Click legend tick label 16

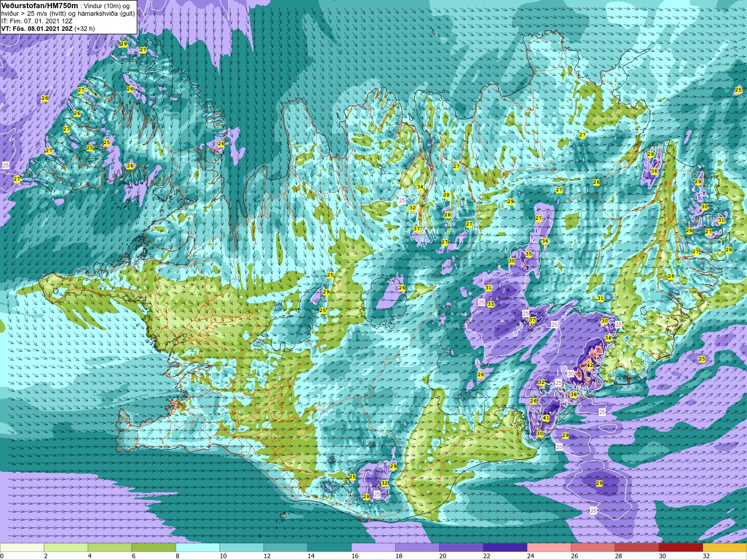click(354, 556)
